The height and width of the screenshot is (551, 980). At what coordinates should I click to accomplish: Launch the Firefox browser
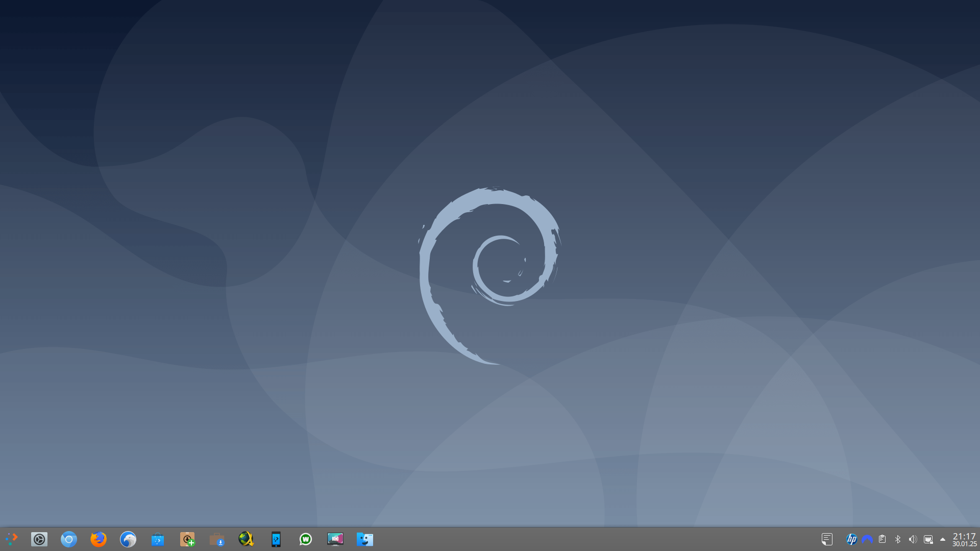click(x=99, y=539)
